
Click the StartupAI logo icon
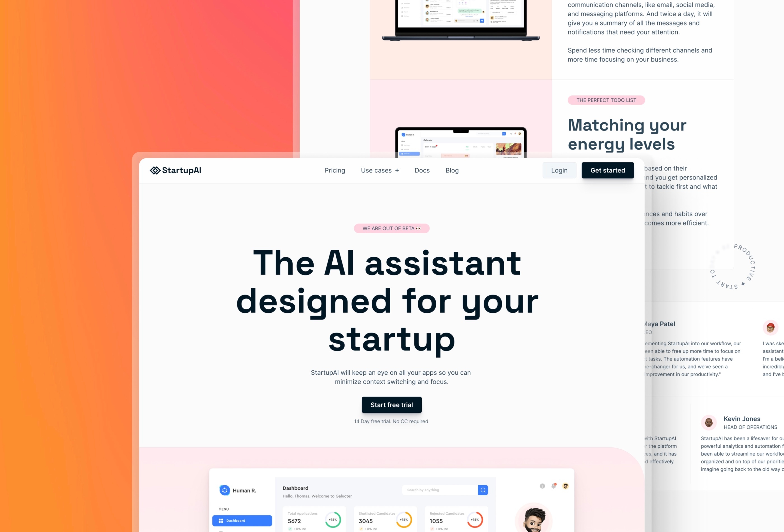tap(153, 171)
